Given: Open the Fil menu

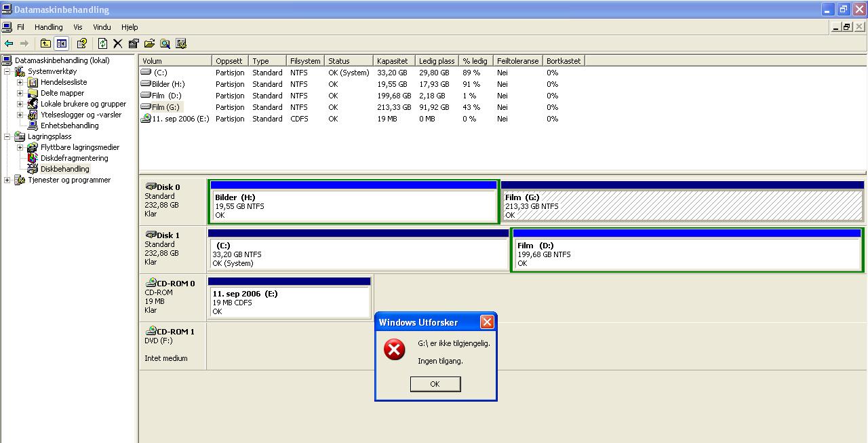Looking at the screenshot, I should (20, 27).
